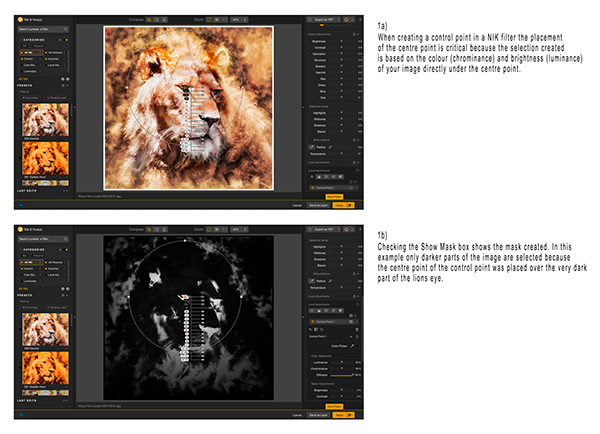Viewport: 600px width, 434px height.
Task: Expand the Last Edits section in 1b screenshot
Action: point(65,400)
